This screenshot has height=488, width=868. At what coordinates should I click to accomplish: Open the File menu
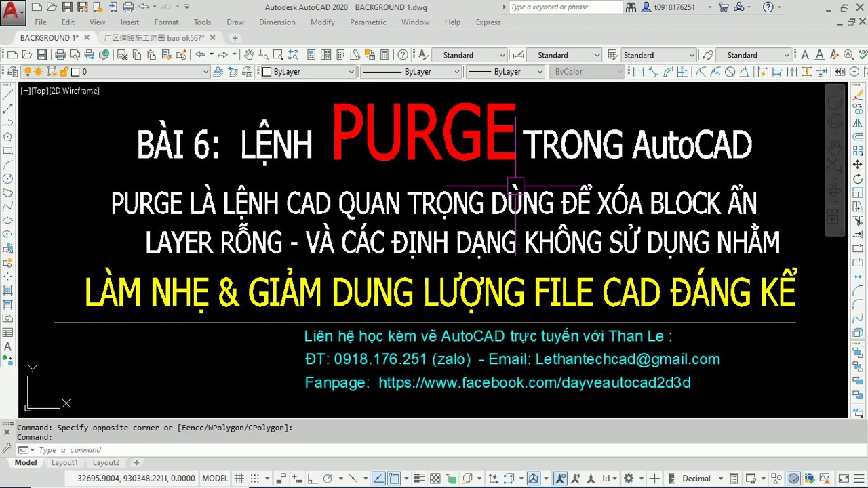tap(41, 22)
